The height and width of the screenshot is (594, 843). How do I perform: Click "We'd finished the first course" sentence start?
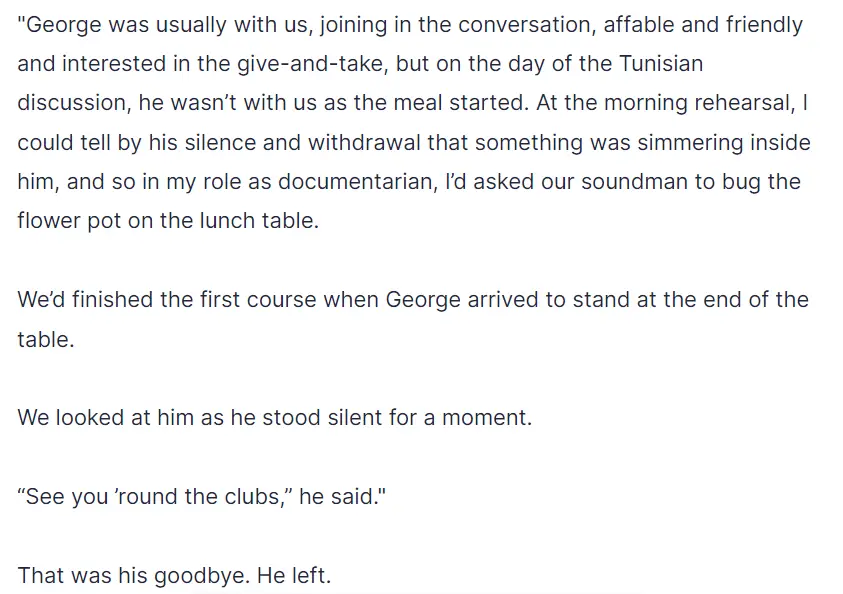point(167,299)
